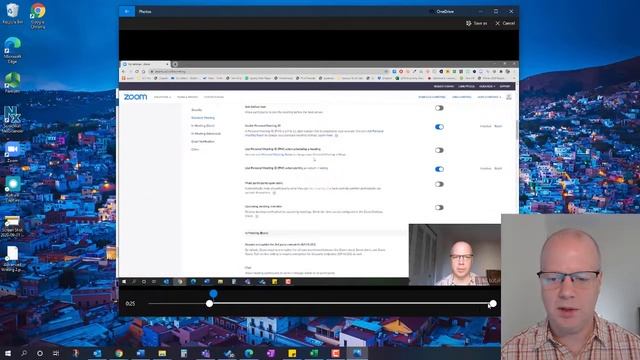Image resolution: width=640 pixels, height=360 pixels.
Task: Click the large presenter webcam overlay
Action: tap(570, 287)
